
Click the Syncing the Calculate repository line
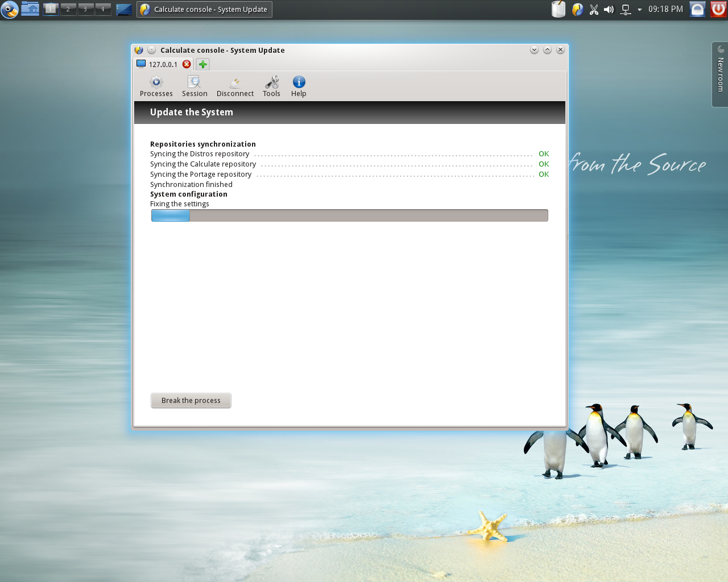point(350,164)
